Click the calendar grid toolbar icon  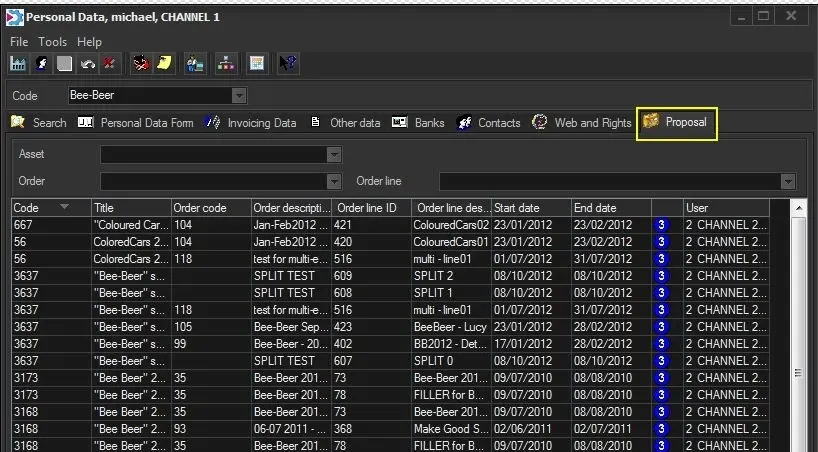tap(256, 64)
